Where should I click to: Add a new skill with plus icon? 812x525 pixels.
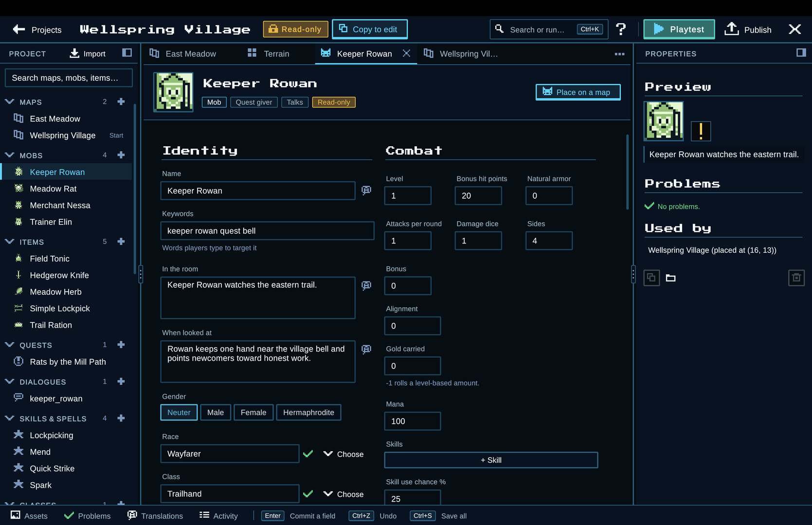(x=121, y=418)
